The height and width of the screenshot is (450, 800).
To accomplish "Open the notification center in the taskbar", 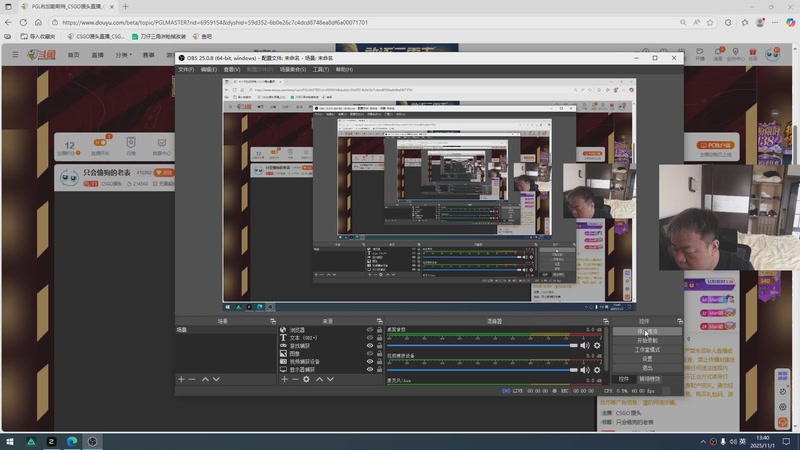I will [x=786, y=441].
